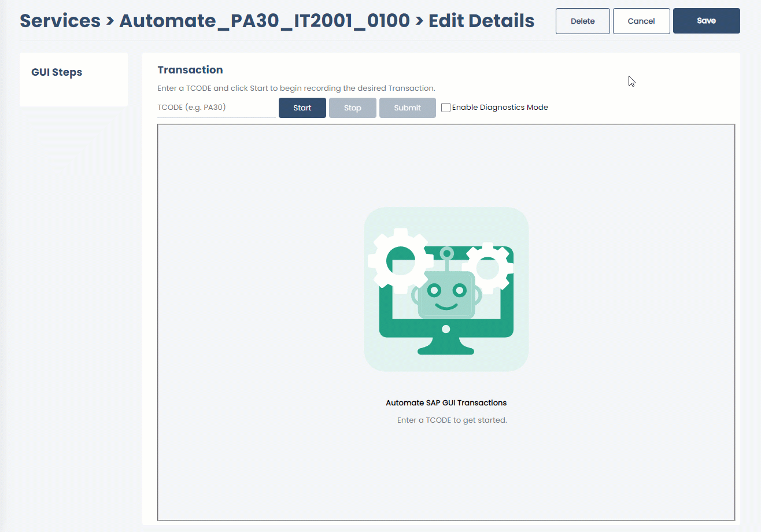The height and width of the screenshot is (532, 761).
Task: Focus the TCODE input field
Action: pyautogui.click(x=216, y=108)
